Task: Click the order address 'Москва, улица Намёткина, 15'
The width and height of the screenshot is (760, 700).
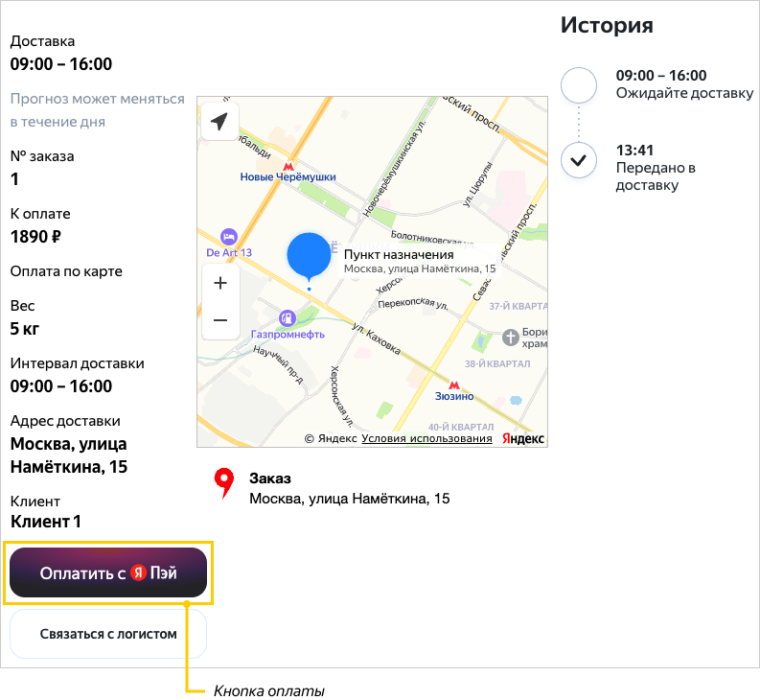Action: coord(349,499)
